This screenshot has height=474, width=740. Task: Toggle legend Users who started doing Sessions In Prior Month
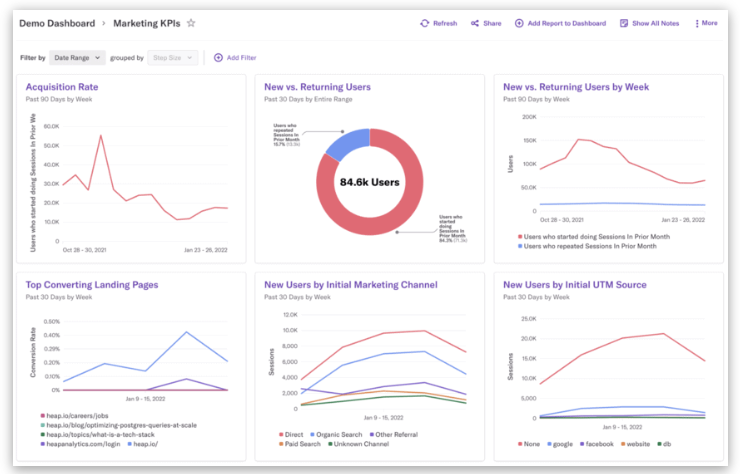594,237
